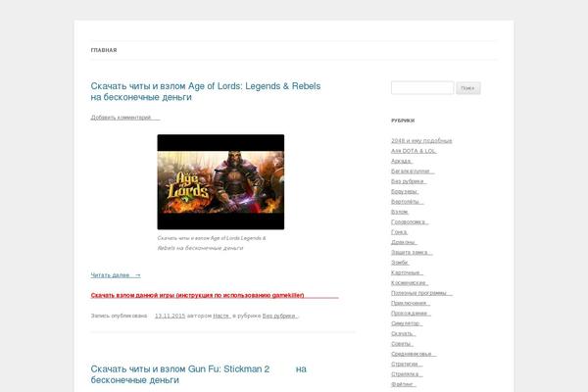Open the Приключения category
Image resolution: width=588 pixels, height=392 pixels.
(411, 303)
